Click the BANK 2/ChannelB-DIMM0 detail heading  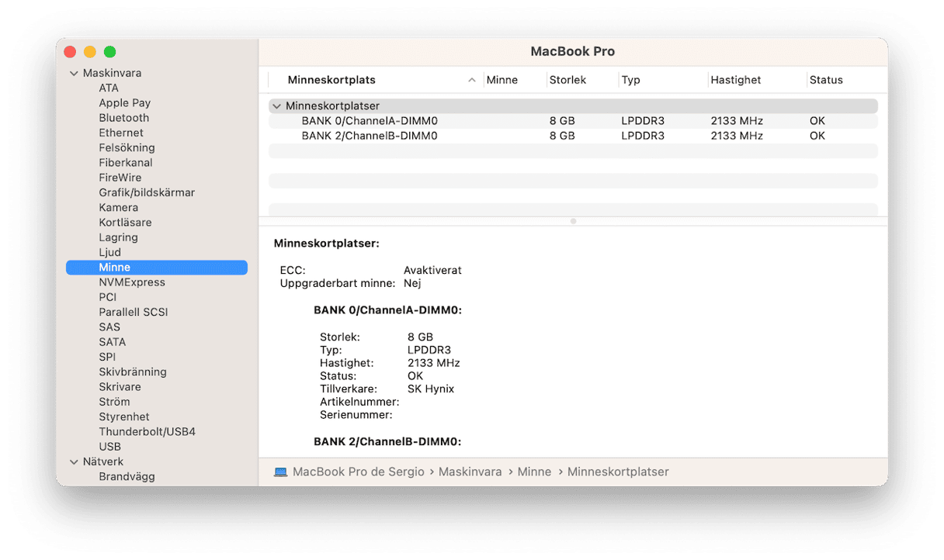[x=388, y=442]
